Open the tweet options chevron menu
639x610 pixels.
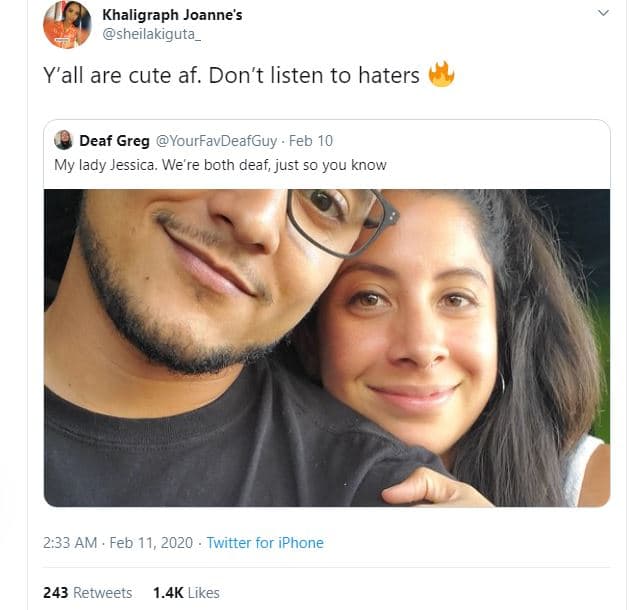(603, 13)
